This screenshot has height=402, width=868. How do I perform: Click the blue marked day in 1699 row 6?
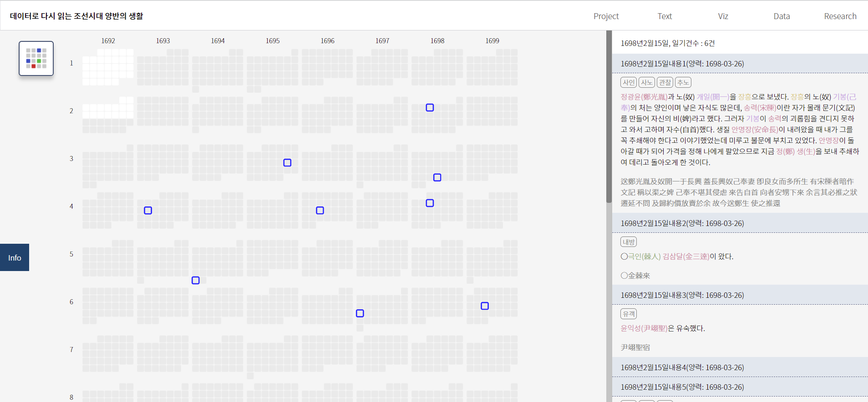tap(485, 306)
